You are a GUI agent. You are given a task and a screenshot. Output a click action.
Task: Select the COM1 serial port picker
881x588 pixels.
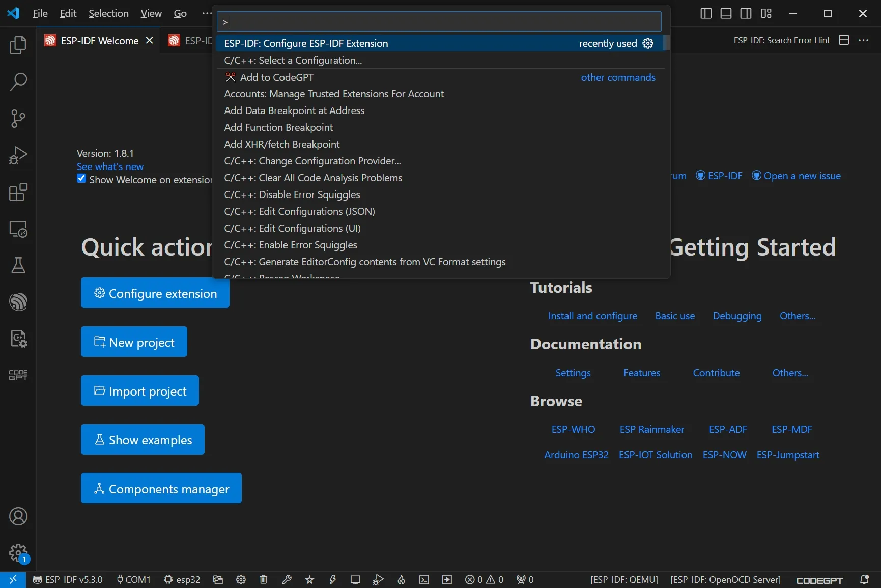(x=133, y=579)
